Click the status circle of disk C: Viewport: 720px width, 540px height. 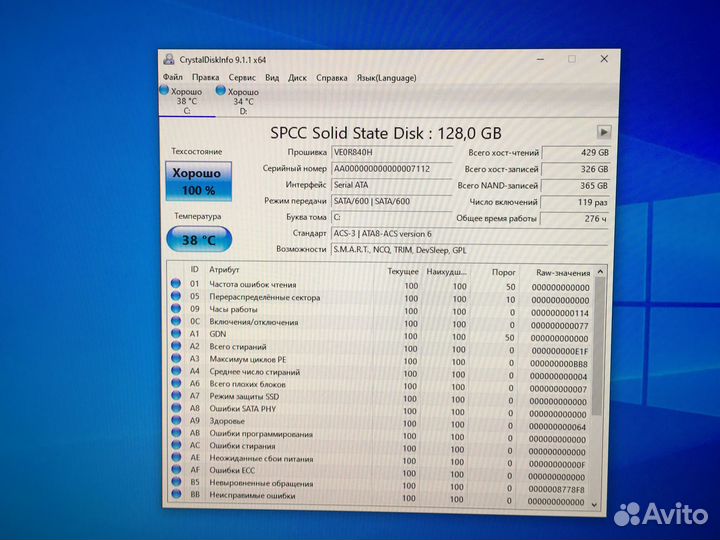click(x=165, y=91)
